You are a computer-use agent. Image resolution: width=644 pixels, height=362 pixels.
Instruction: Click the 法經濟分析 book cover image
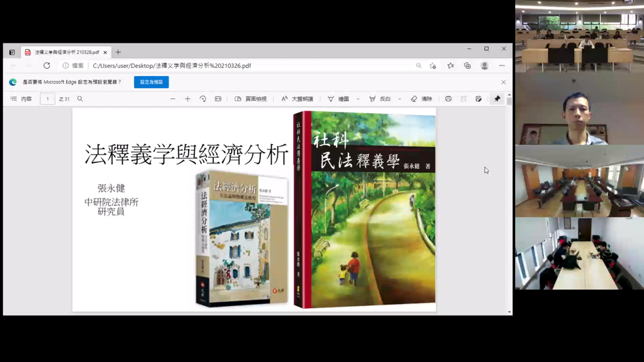[x=242, y=238]
